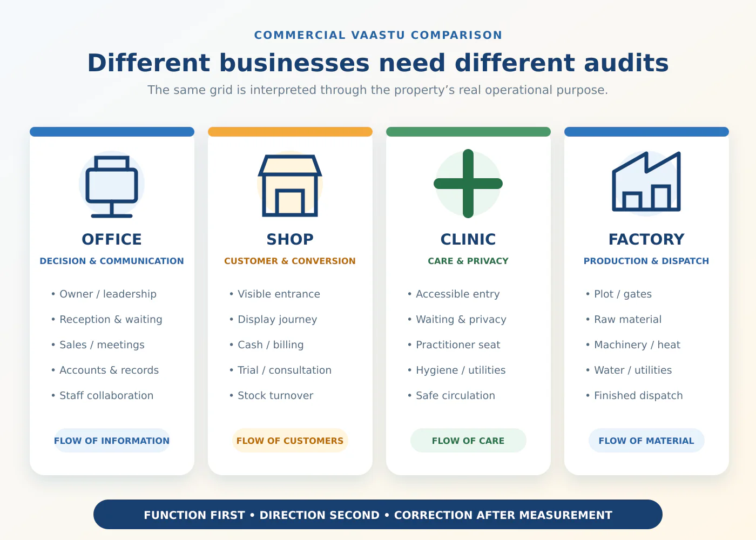Click the Different businesses need different audits title
Screen dimensions: 756x540
click(378, 63)
